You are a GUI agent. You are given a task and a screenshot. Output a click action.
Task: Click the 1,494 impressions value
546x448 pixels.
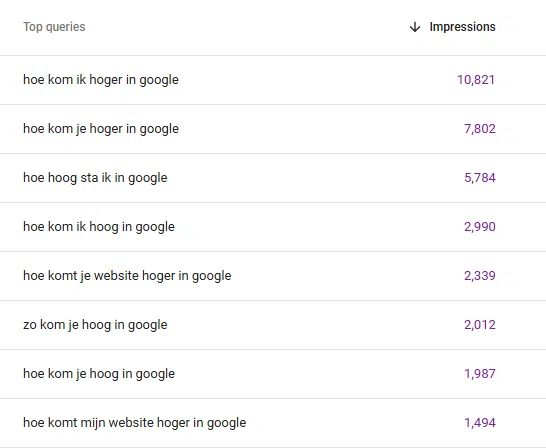click(479, 423)
